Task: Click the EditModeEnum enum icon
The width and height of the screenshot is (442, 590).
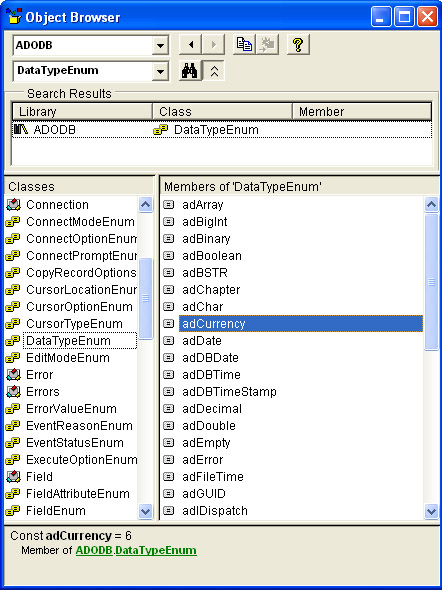Action: (13, 358)
